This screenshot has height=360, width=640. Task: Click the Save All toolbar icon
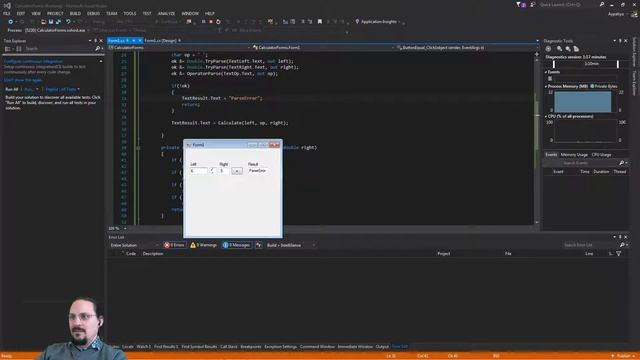(x=58, y=22)
